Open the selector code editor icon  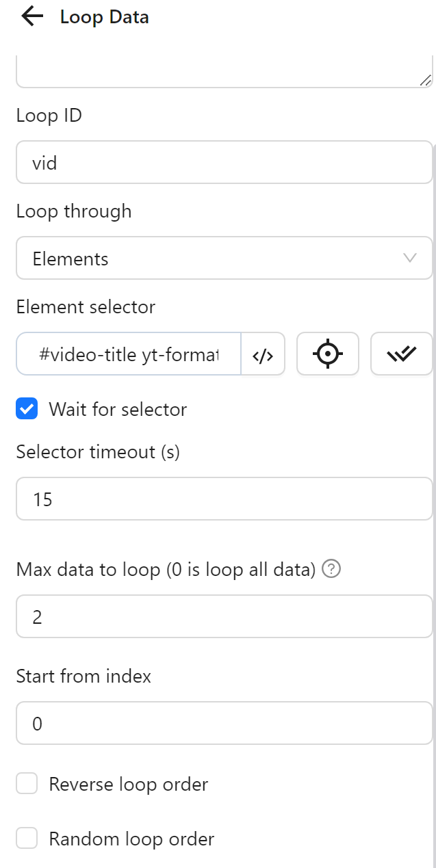264,354
